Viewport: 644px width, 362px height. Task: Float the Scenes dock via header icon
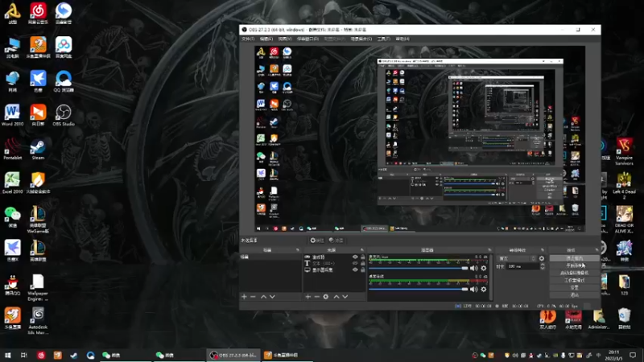coord(298,249)
